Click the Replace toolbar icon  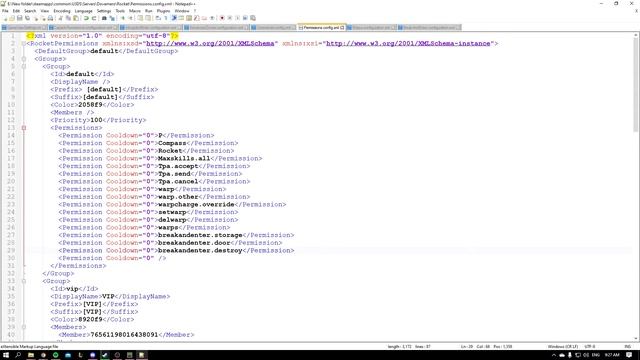coord(112,18)
